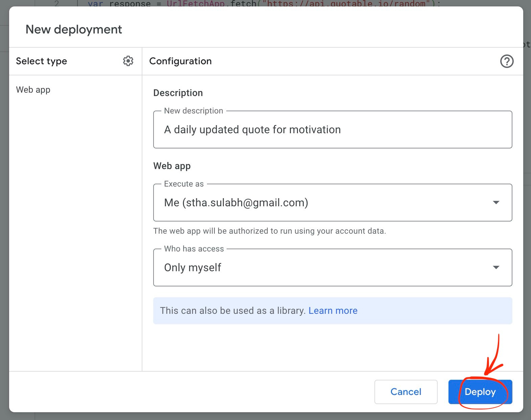Click the New deployment dialog title
This screenshot has width=531, height=420.
(x=74, y=29)
